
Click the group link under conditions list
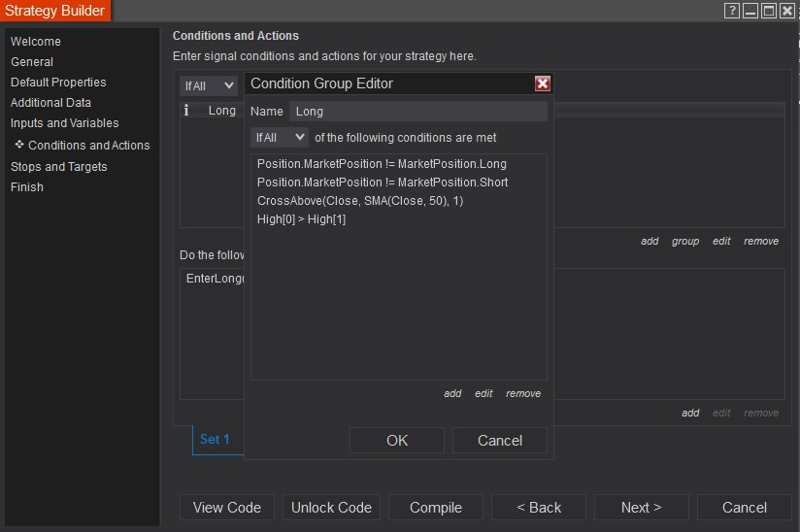coord(685,241)
